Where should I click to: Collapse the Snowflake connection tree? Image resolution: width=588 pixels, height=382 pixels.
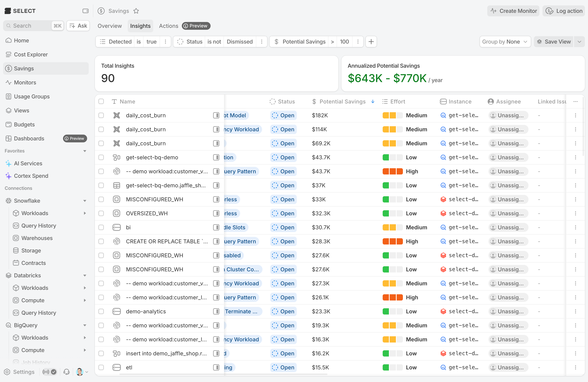[85, 201]
